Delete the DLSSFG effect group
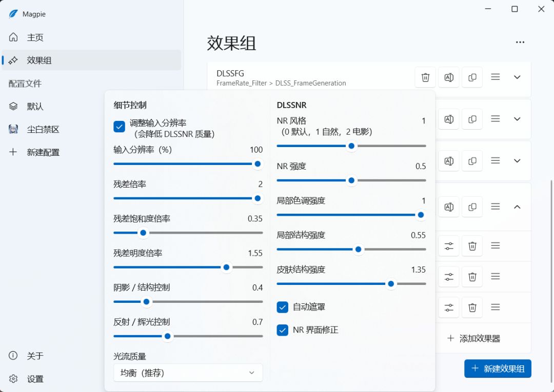 click(425, 77)
